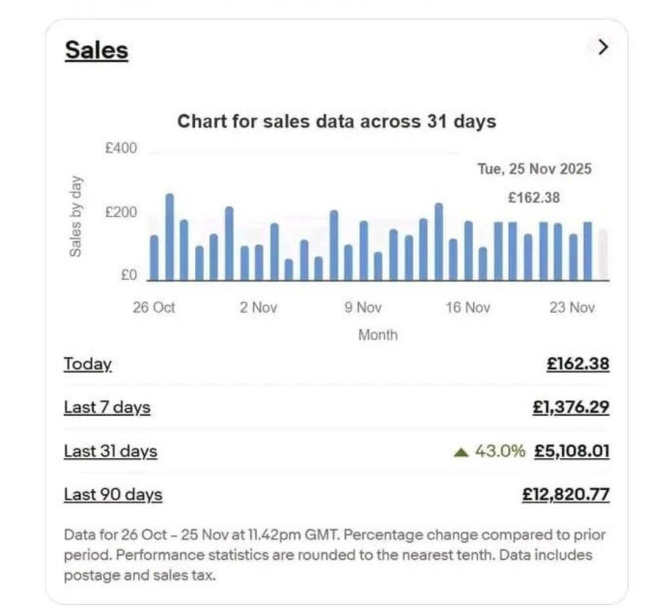Click the Tue, 25 Nov 2025 tooltip
672x616 pixels.
point(534,169)
